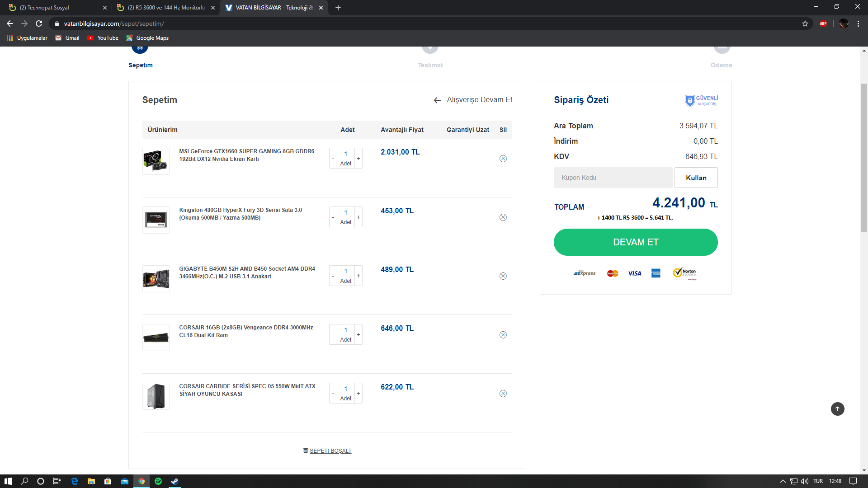
Task: Increase quantity of MSI GeForce card
Action: (x=359, y=159)
